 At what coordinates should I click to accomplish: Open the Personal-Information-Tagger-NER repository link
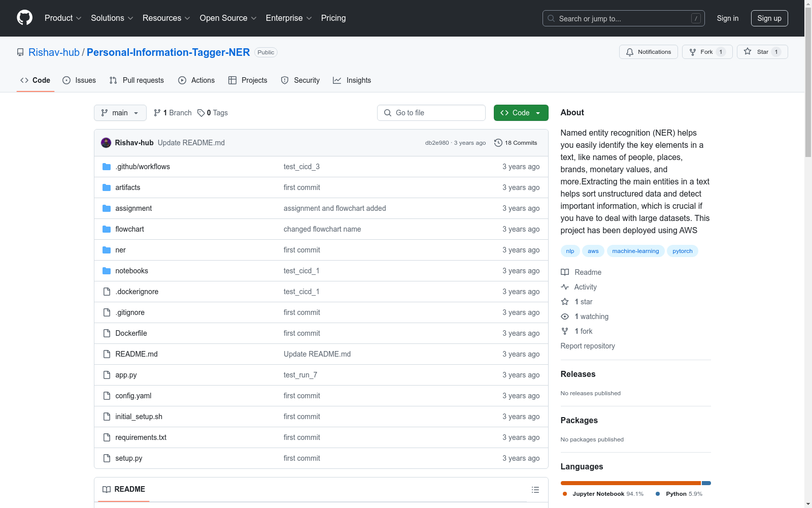pos(168,52)
